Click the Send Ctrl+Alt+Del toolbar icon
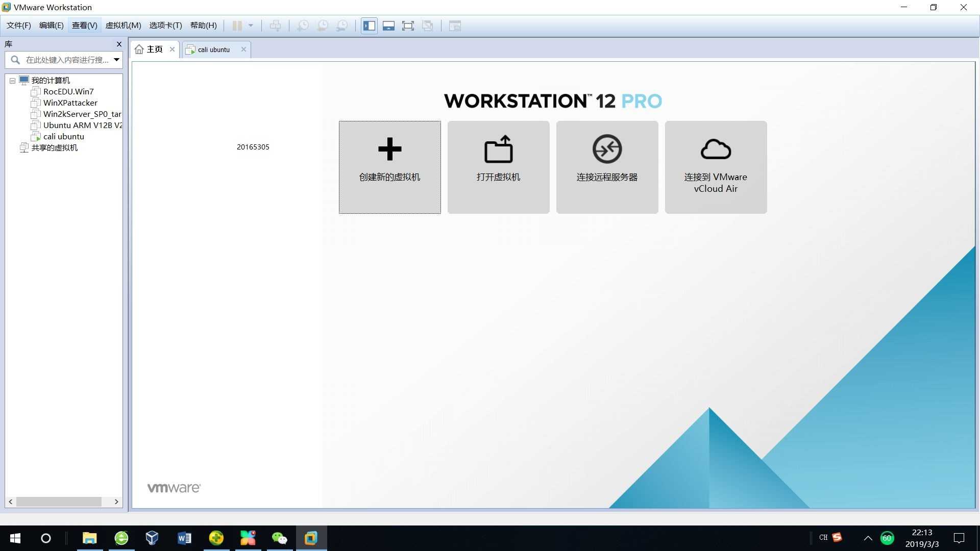This screenshot has width=980, height=551. [x=275, y=26]
